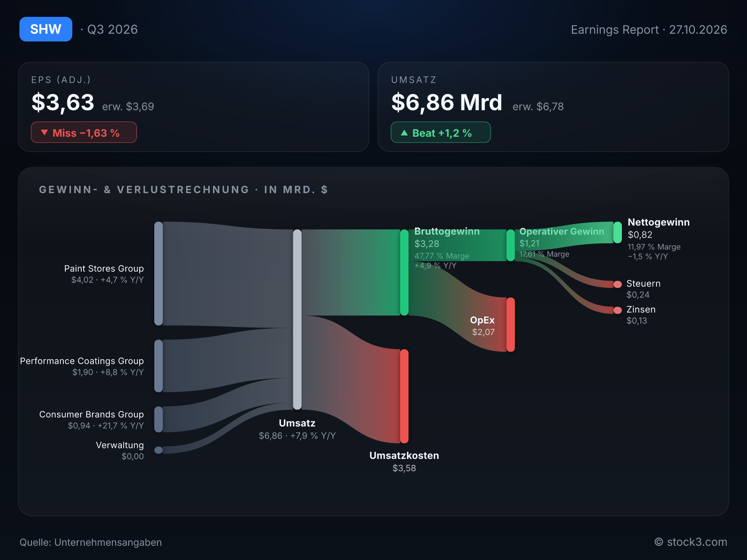
Task: Click the green Beat +1,2 % badge
Action: click(x=441, y=132)
